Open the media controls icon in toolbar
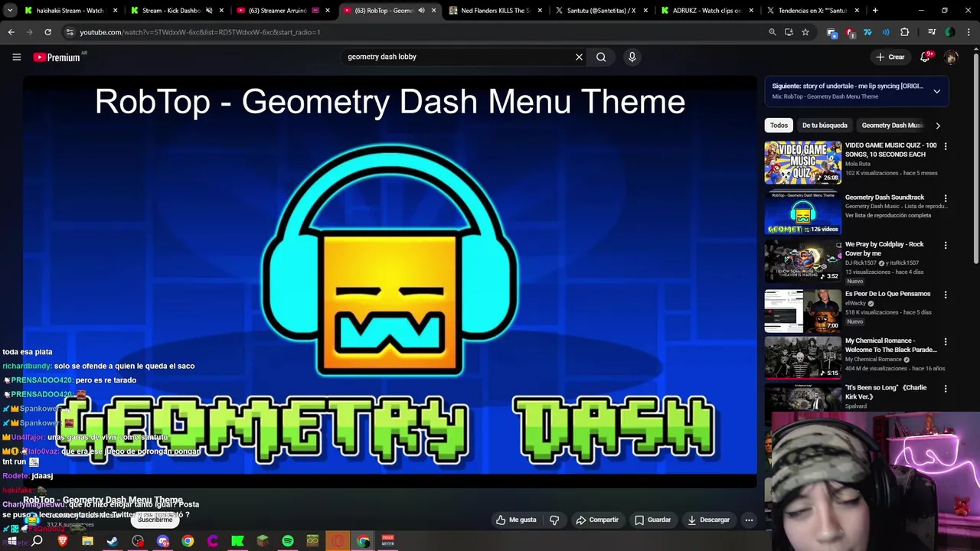The height and width of the screenshot is (551, 980). [x=932, y=32]
